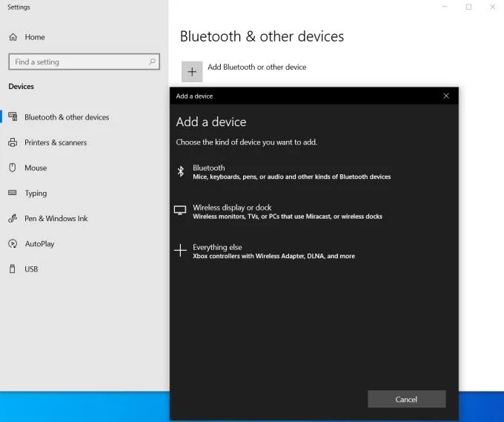Click the Bluetooth & other devices page heading
This screenshot has height=422, width=504.
tap(262, 36)
